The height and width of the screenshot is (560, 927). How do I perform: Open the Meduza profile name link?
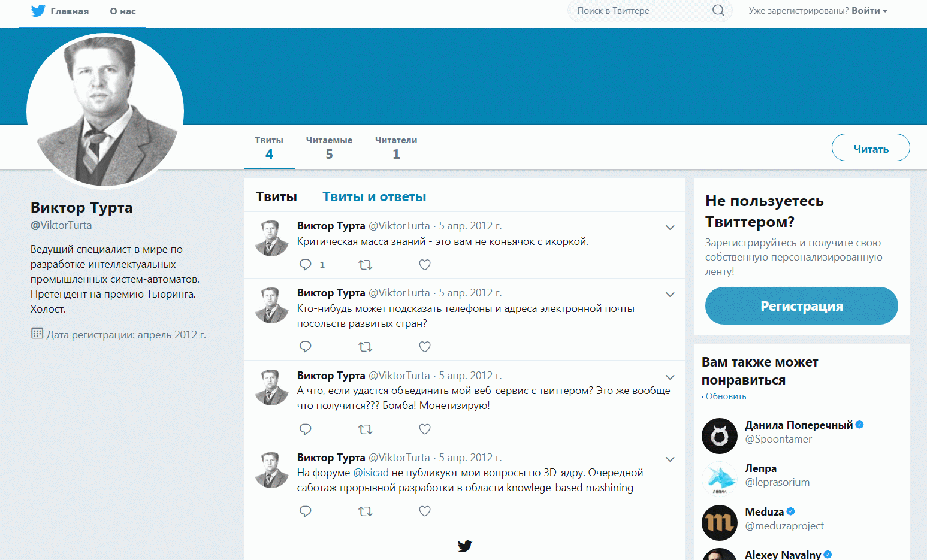click(764, 512)
